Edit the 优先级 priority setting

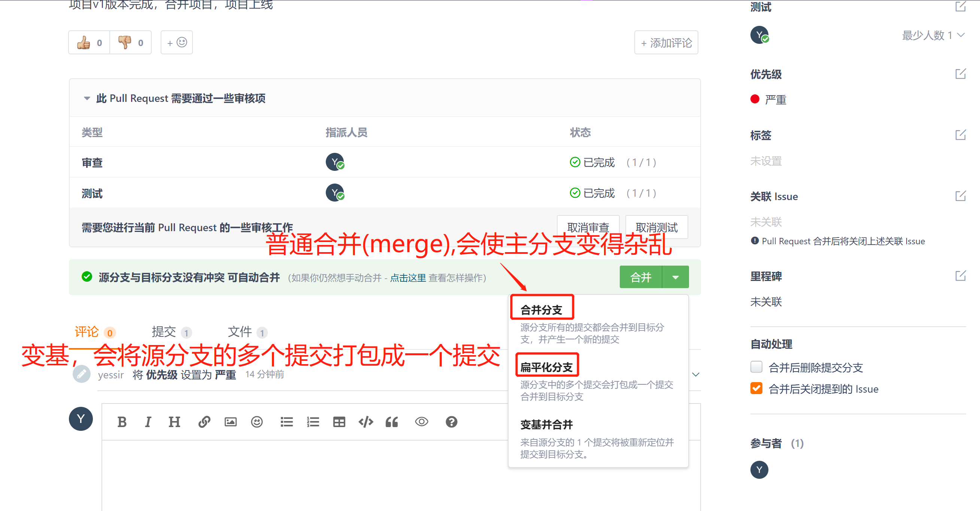pyautogui.click(x=960, y=74)
